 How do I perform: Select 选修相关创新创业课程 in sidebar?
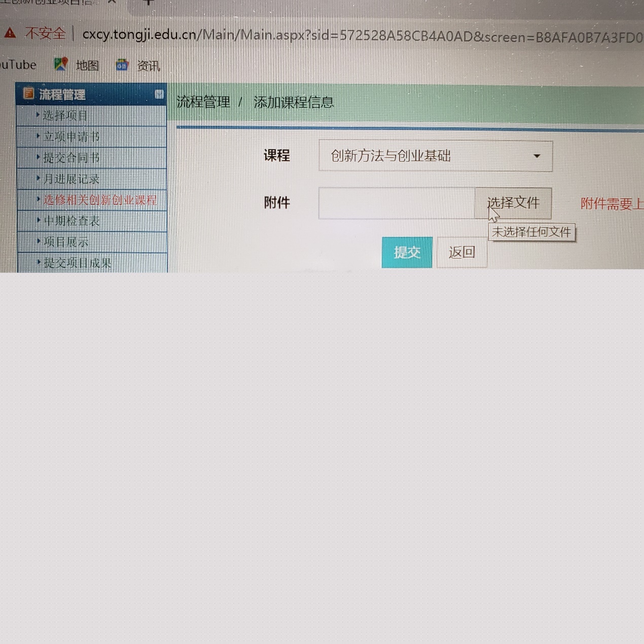point(100,200)
